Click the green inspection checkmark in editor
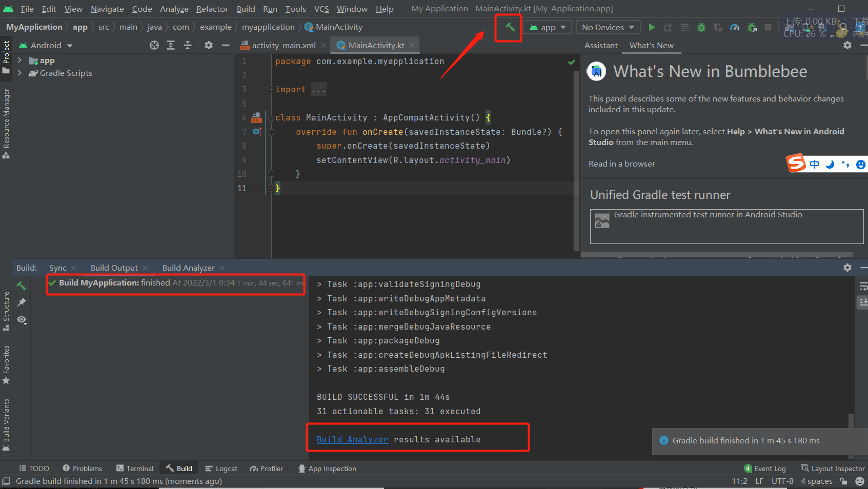The width and height of the screenshot is (868, 489). pos(572,62)
